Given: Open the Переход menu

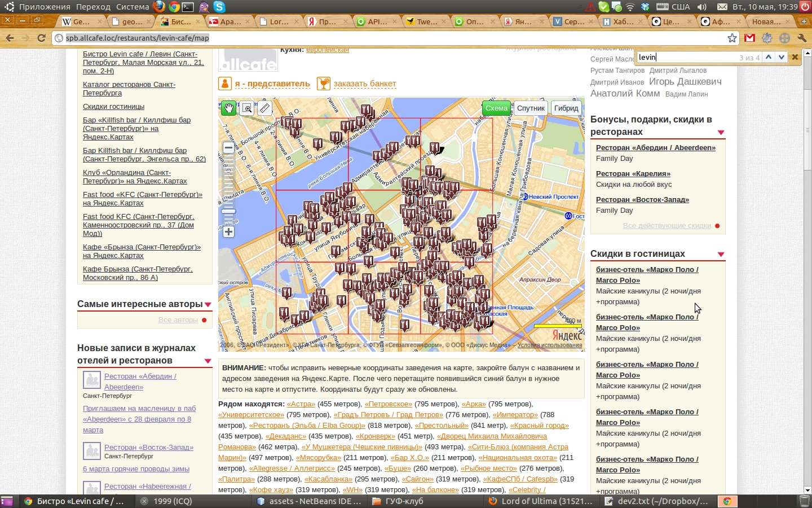Looking at the screenshot, I should [x=93, y=7].
